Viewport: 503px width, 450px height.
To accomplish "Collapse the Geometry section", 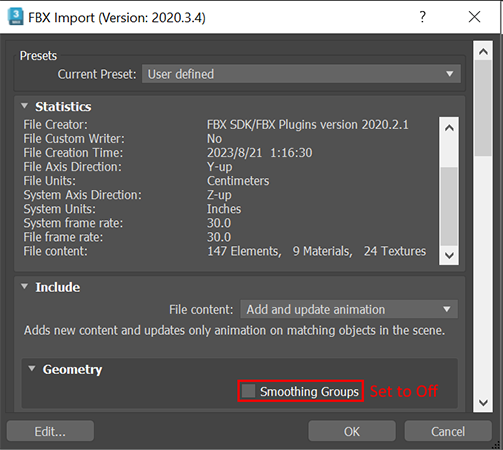I will pos(32,369).
